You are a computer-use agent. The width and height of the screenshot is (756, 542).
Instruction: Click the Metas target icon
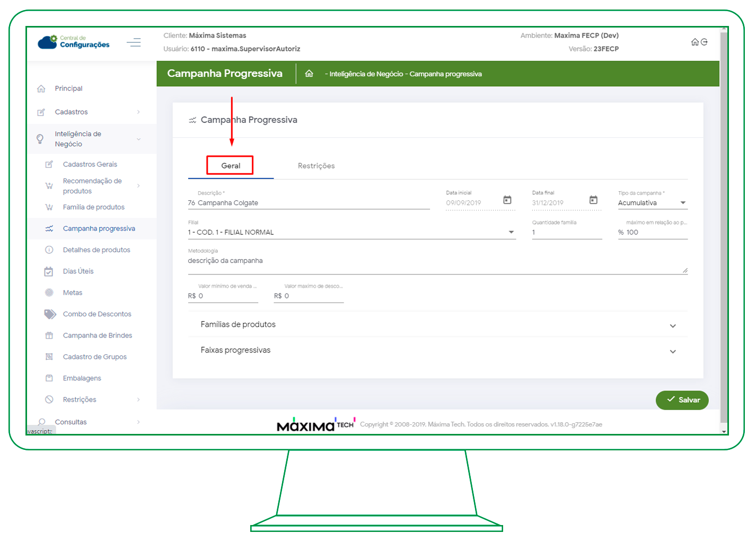click(x=49, y=292)
